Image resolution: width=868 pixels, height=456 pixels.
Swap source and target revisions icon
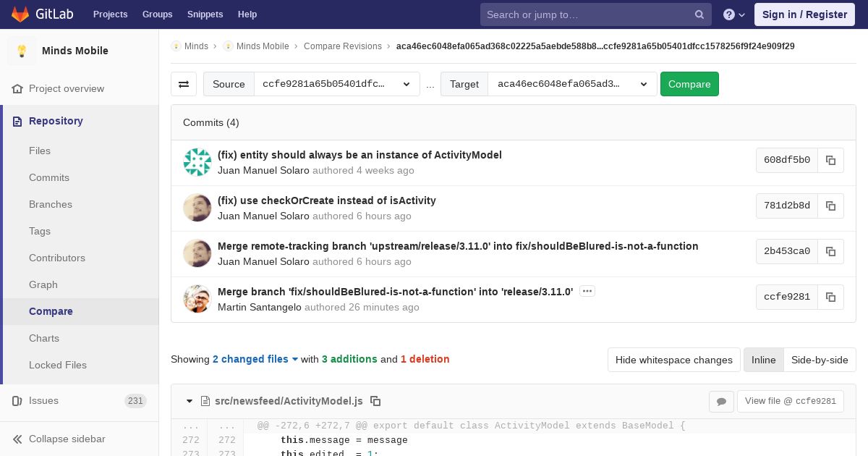184,84
